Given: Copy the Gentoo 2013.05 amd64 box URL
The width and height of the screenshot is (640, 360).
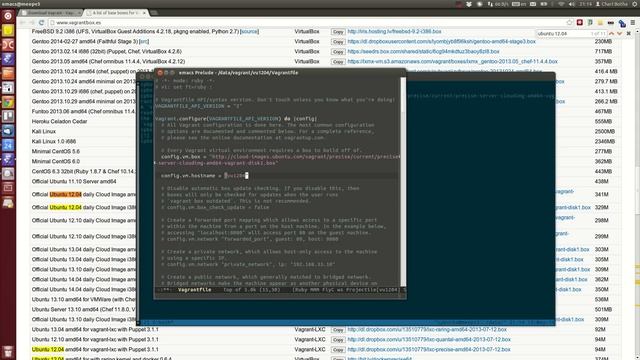Looking at the screenshot, I should click(338, 62).
